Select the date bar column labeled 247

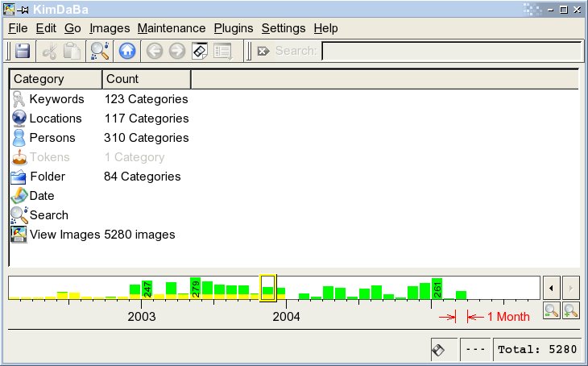pos(147,289)
